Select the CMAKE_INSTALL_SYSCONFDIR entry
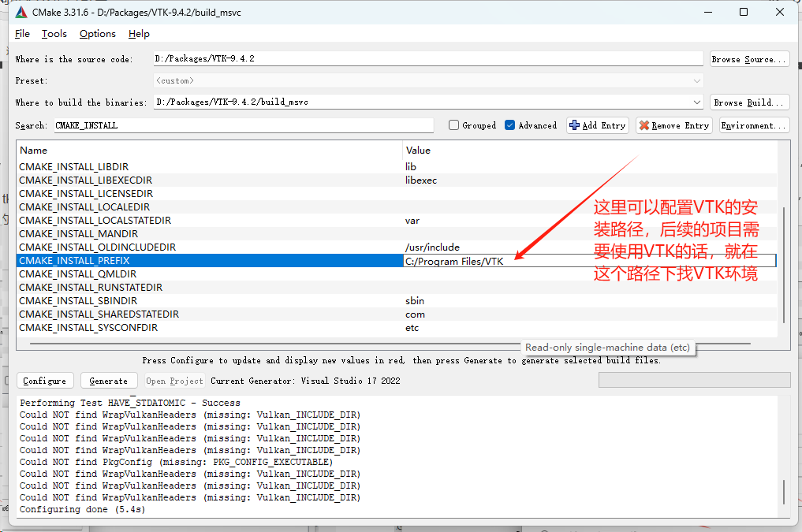 [x=88, y=328]
